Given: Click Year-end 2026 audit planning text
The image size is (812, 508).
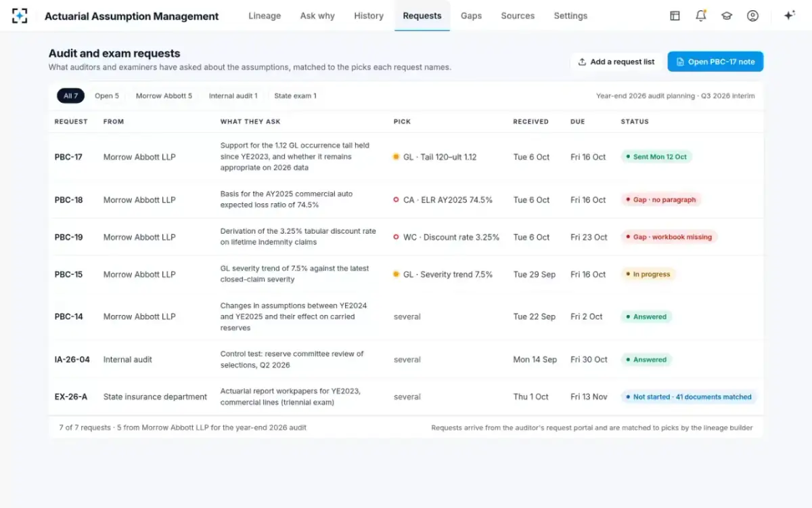Looking at the screenshot, I should (646, 96).
